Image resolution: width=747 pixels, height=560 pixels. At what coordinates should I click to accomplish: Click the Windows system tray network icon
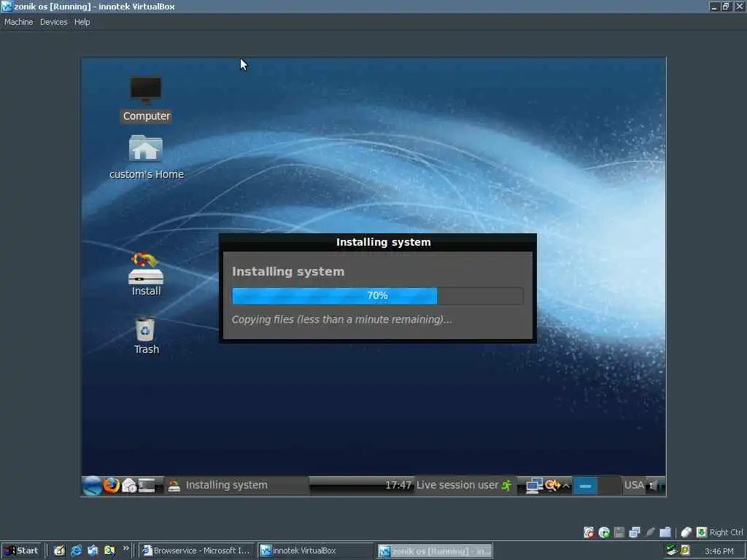pyautogui.click(x=672, y=551)
